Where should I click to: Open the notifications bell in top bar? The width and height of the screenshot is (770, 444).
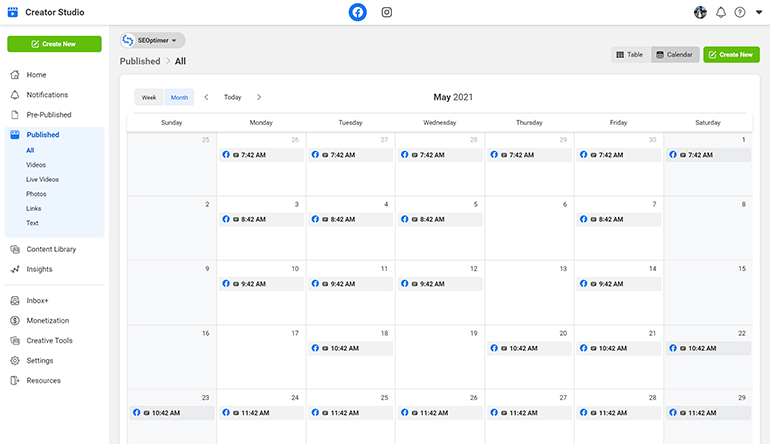pos(720,12)
